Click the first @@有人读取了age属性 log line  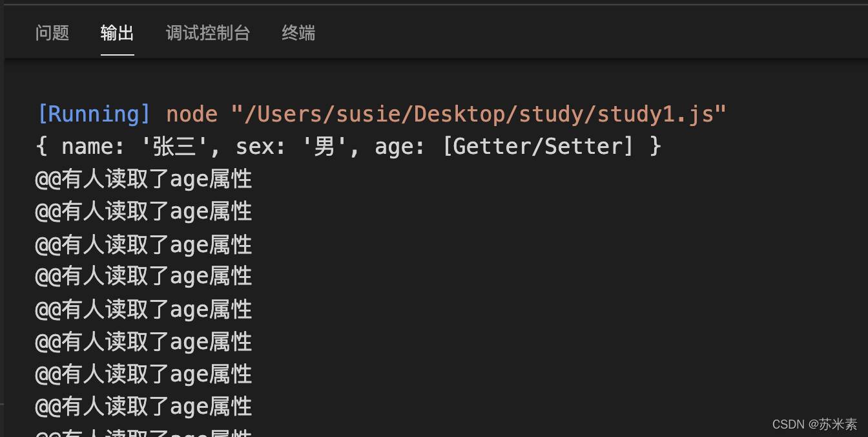click(x=143, y=179)
